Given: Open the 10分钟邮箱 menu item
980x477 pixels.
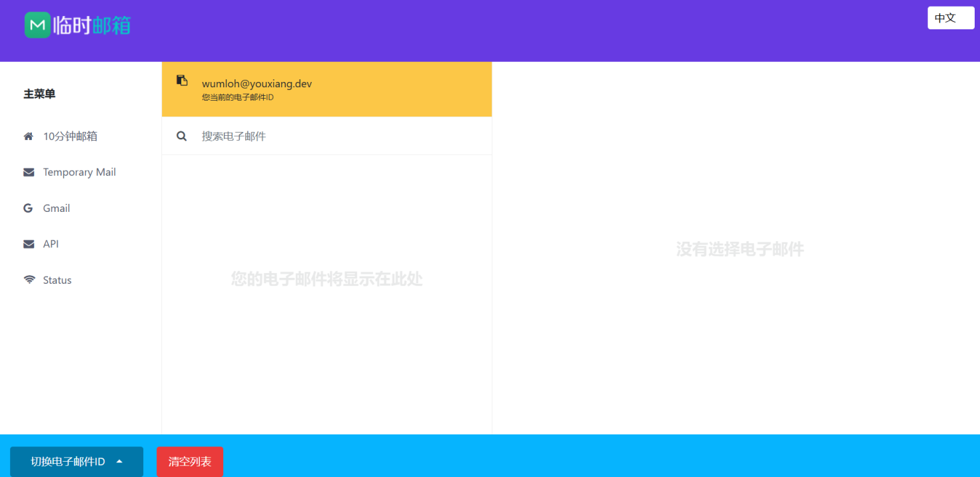Looking at the screenshot, I should 70,137.
